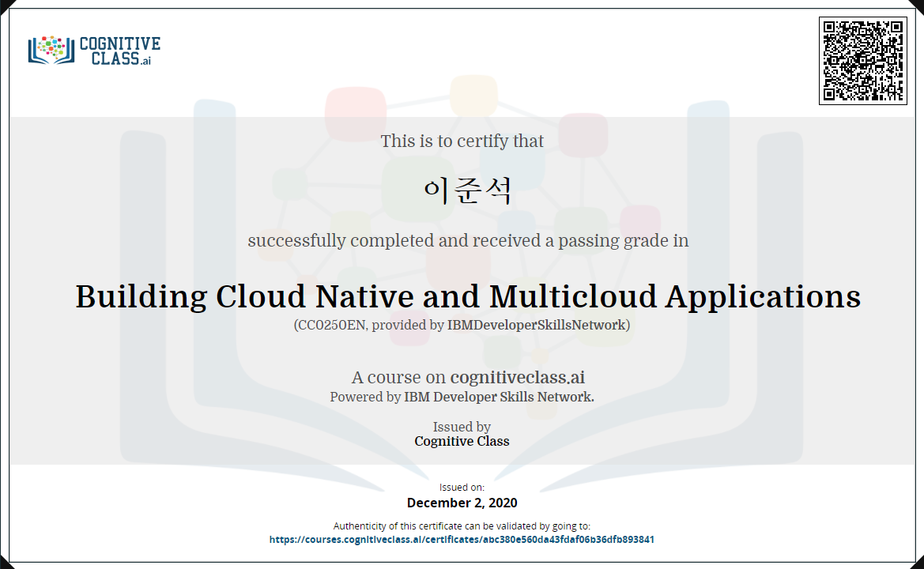Click the "Issued on:" label
The image size is (924, 569).
pyautogui.click(x=462, y=488)
